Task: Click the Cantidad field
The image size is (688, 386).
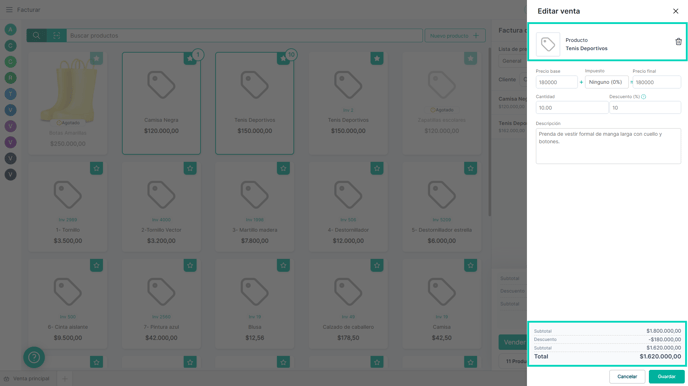Action: pos(572,107)
